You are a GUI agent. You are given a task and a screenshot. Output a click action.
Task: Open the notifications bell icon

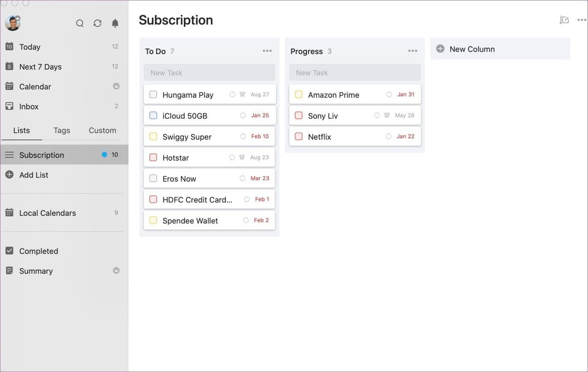tap(115, 23)
